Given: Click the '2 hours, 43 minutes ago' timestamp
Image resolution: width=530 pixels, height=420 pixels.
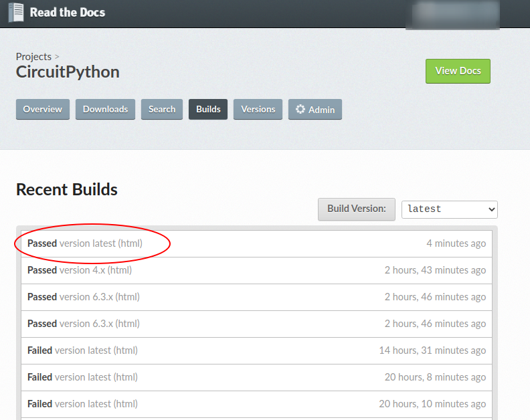Looking at the screenshot, I should (435, 270).
